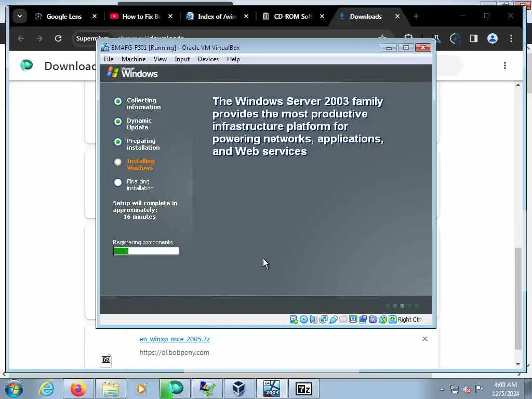The width and height of the screenshot is (532, 399).
Task: Open the File menu in VirtualBox
Action: (x=109, y=59)
